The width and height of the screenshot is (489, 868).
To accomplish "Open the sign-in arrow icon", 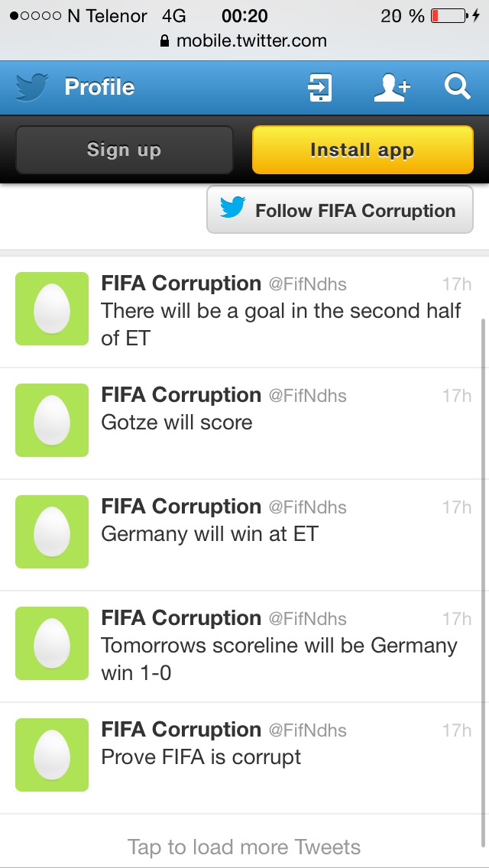I will pyautogui.click(x=319, y=87).
